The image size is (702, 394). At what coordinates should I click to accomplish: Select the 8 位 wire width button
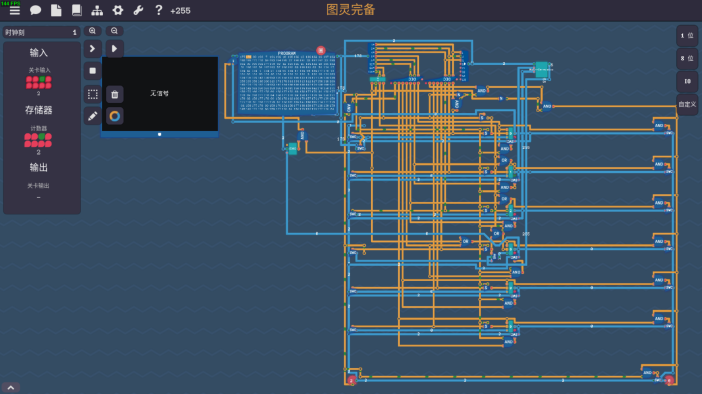(x=687, y=58)
